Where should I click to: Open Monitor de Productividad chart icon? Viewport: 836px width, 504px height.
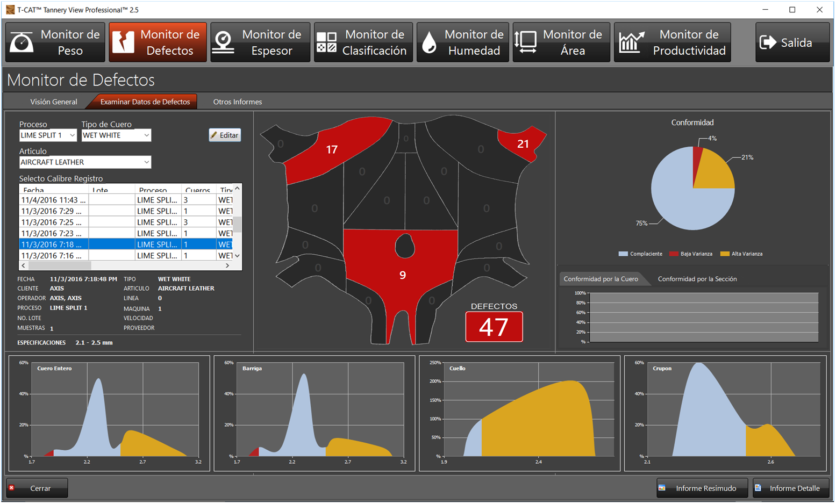click(632, 42)
